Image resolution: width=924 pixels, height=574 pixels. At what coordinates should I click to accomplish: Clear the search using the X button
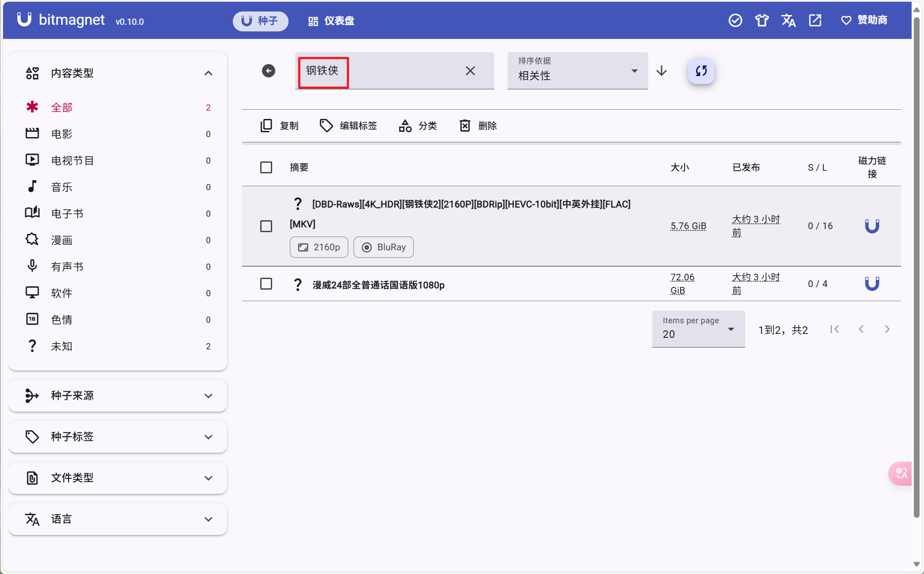[470, 71]
